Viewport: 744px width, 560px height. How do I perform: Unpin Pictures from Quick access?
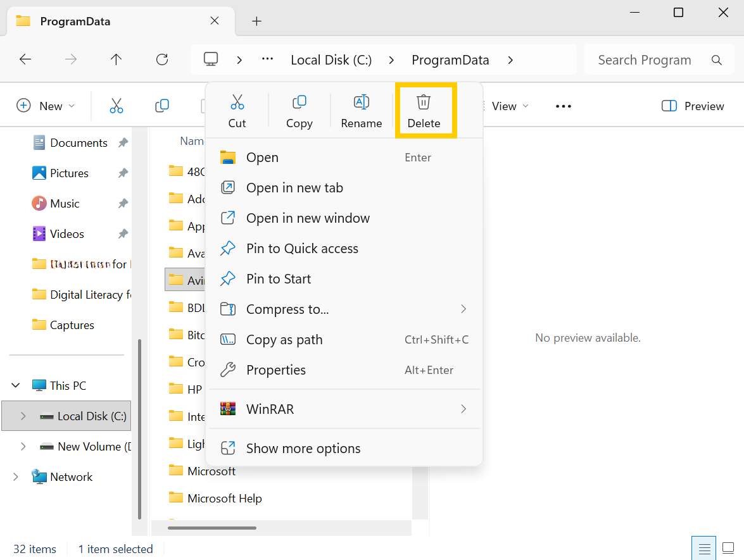pos(123,173)
